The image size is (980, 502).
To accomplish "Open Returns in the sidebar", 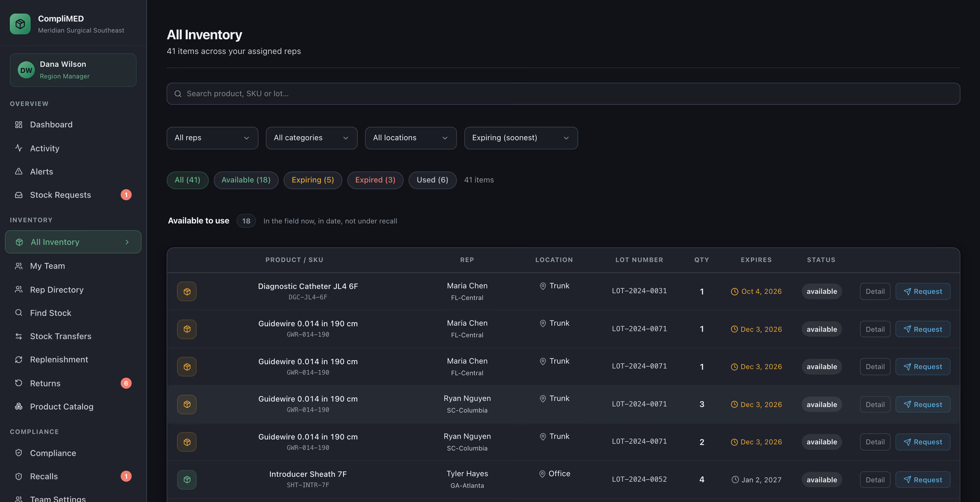I will pos(73,383).
